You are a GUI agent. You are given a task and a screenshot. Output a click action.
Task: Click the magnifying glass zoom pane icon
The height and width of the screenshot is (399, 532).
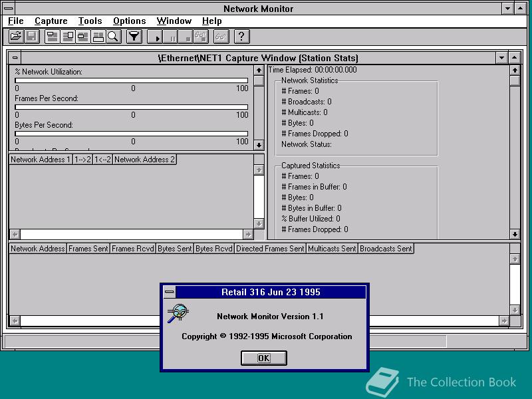113,37
